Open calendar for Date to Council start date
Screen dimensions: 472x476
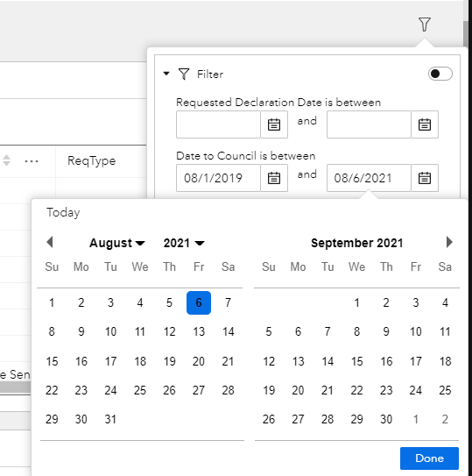(x=274, y=178)
